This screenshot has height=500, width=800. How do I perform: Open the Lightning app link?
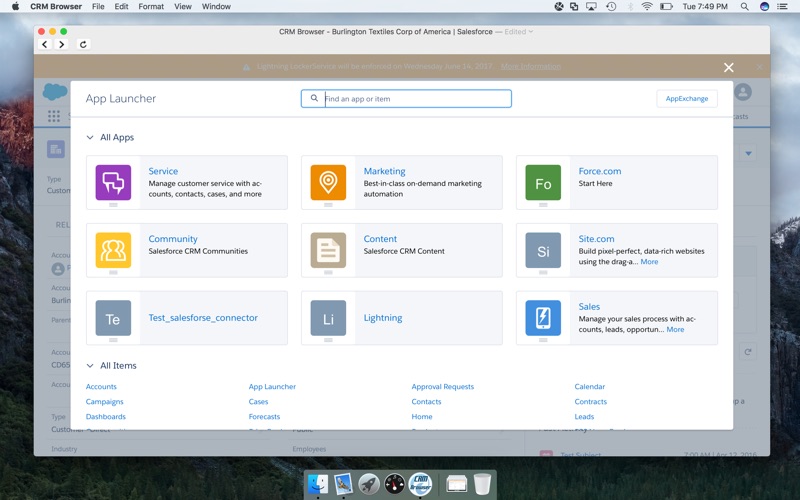pyautogui.click(x=383, y=317)
